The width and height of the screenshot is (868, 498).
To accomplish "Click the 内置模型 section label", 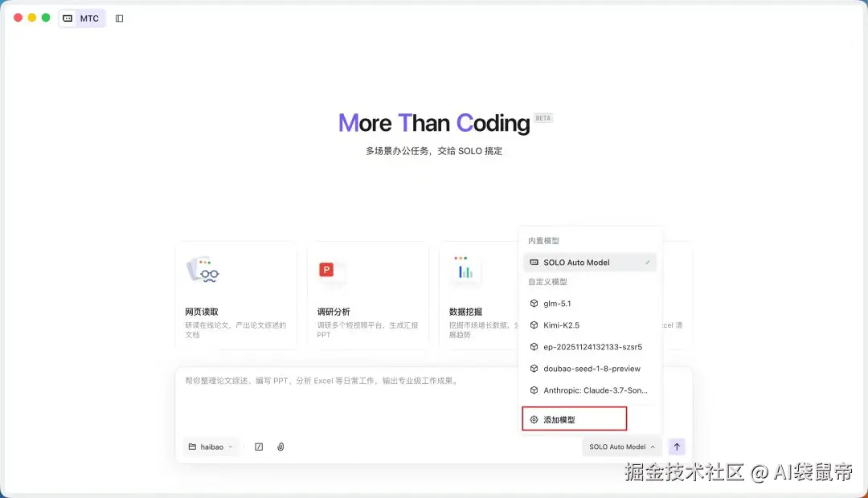I will click(x=543, y=241).
